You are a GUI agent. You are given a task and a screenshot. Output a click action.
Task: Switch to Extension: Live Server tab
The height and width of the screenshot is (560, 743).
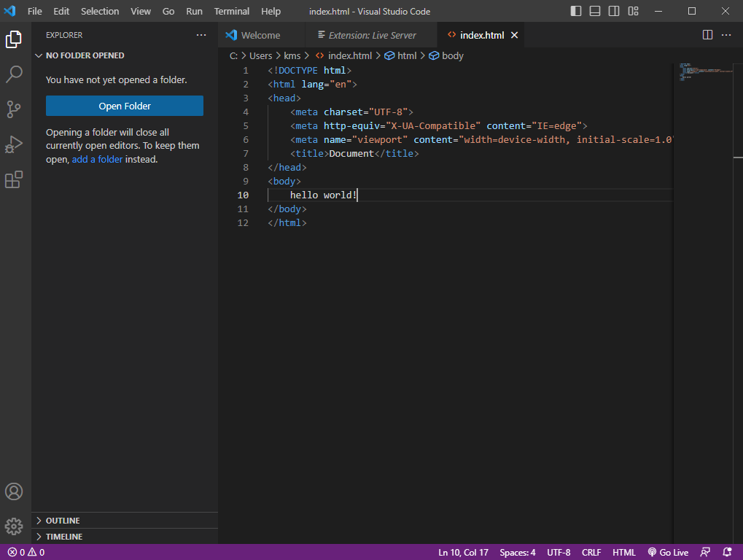(371, 35)
